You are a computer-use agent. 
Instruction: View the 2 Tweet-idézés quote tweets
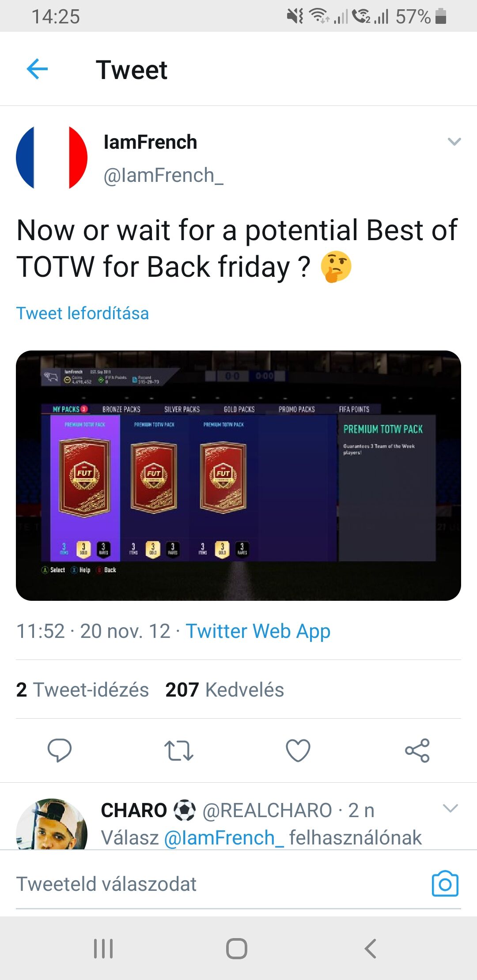click(x=83, y=690)
